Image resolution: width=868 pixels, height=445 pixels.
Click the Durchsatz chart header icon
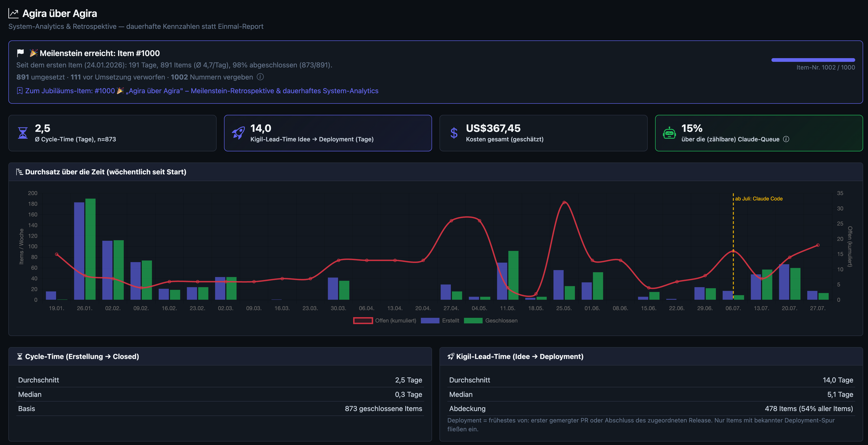point(20,172)
